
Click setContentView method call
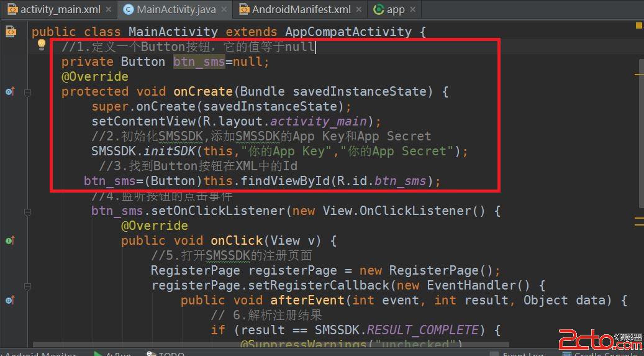143,121
